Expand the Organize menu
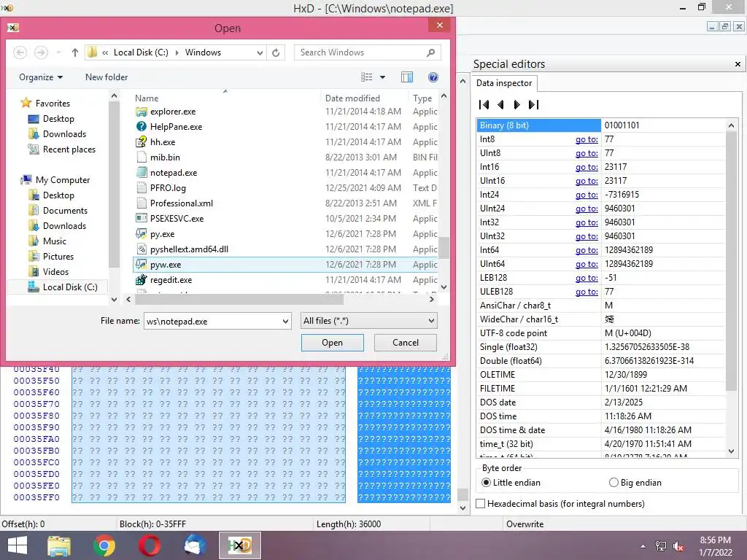 click(41, 77)
